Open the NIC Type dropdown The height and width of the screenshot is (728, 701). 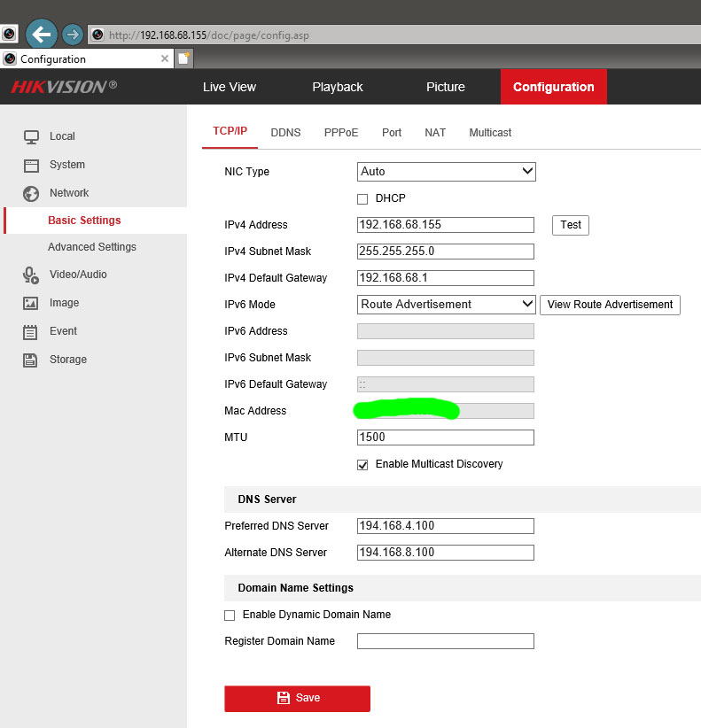point(447,171)
